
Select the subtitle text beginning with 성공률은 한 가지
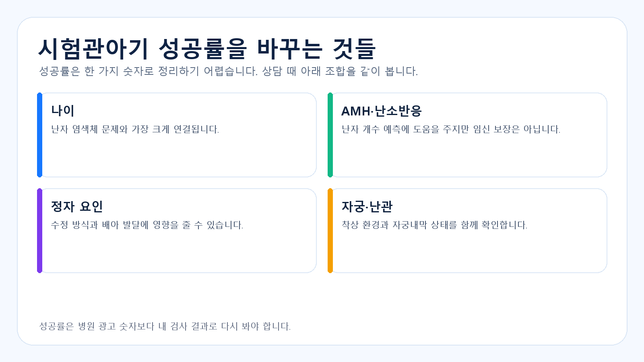pyautogui.click(x=228, y=71)
